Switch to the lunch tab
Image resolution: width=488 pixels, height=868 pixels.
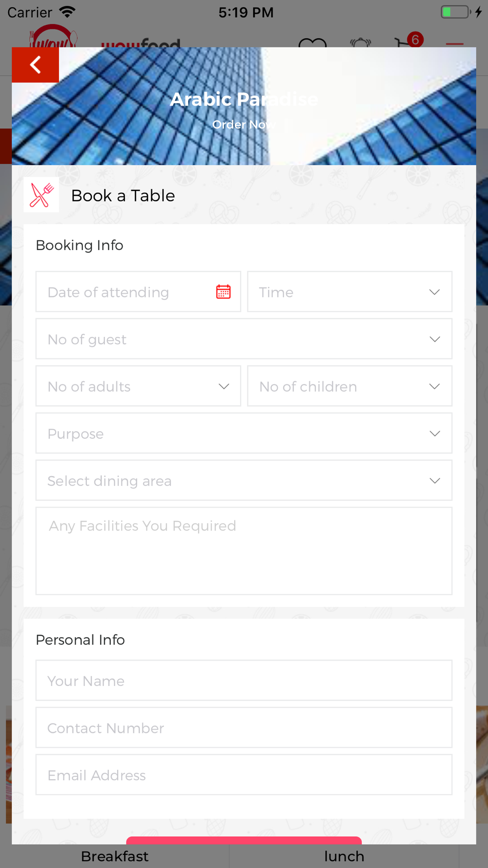(x=344, y=856)
